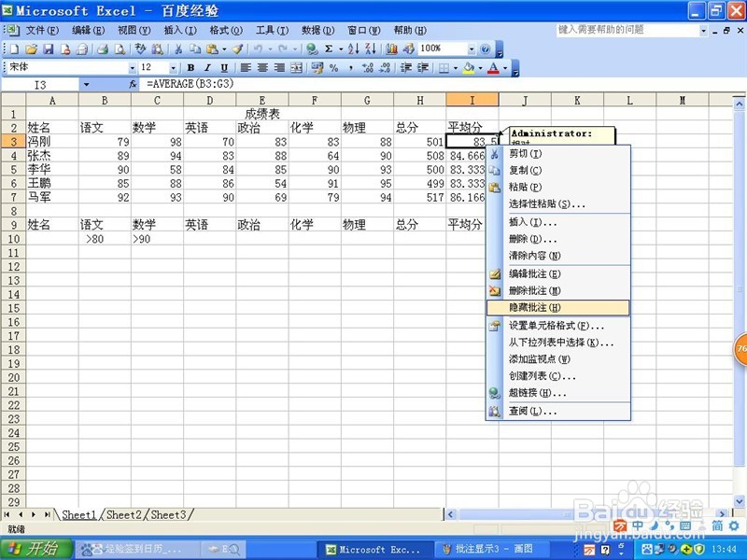The width and height of the screenshot is (747, 560).
Task: Sort ascending with the A-Z icon
Action: pos(354,49)
